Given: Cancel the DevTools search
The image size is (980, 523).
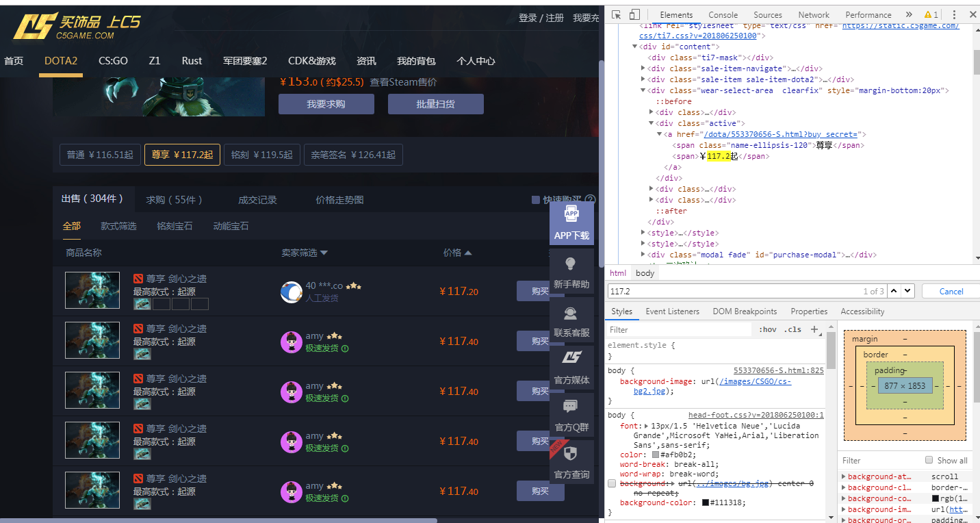Looking at the screenshot, I should [951, 291].
